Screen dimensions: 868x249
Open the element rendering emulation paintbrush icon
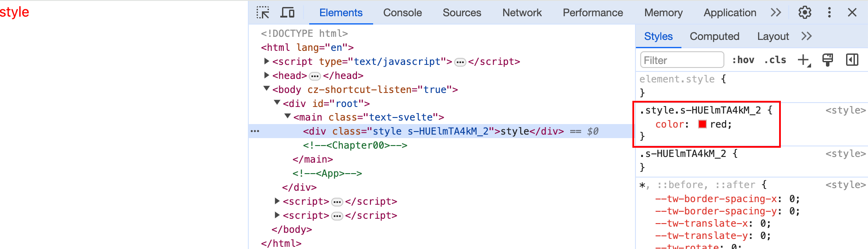coord(828,60)
